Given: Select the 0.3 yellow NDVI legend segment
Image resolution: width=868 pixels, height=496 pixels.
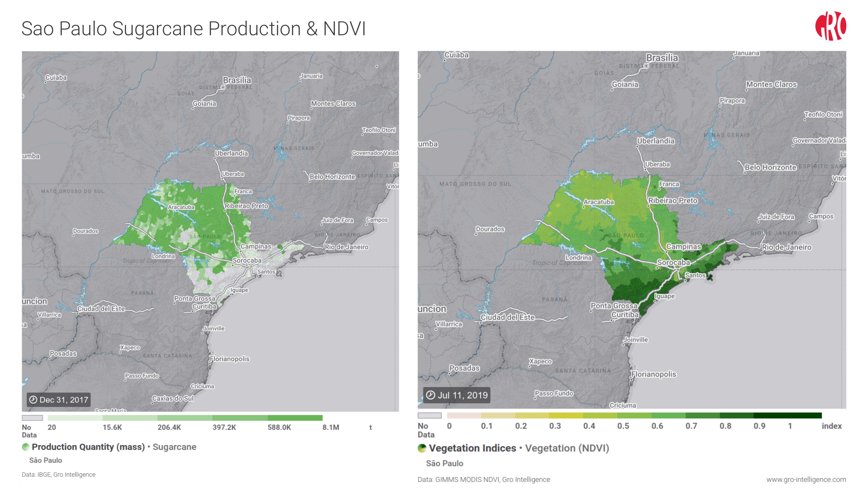Looking at the screenshot, I should (566, 415).
